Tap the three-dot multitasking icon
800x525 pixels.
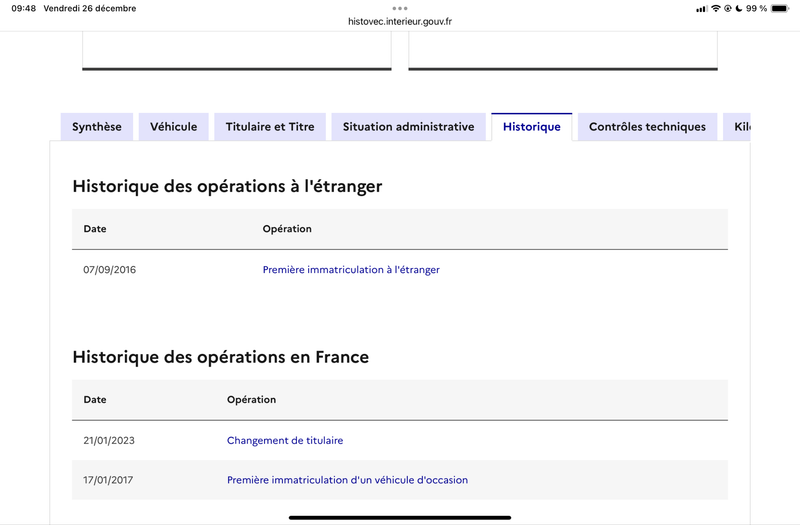[400, 7]
